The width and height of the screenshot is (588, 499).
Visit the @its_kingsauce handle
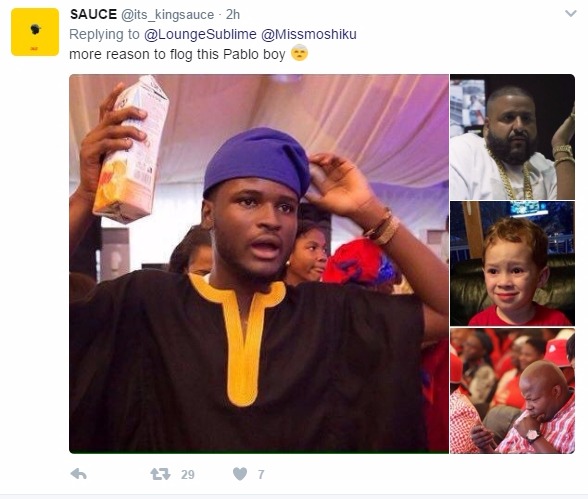[167, 15]
